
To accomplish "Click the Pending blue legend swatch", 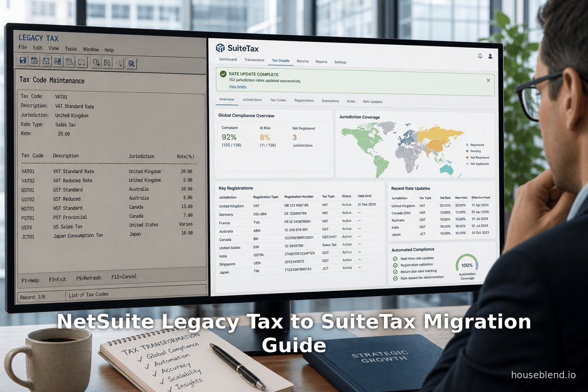I will 467,151.
